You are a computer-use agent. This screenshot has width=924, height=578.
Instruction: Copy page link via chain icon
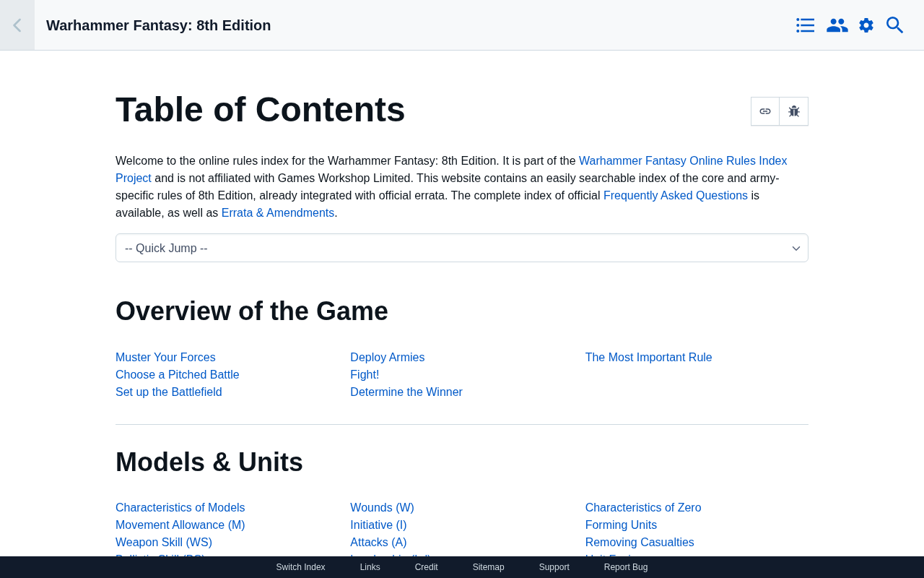coord(765,111)
